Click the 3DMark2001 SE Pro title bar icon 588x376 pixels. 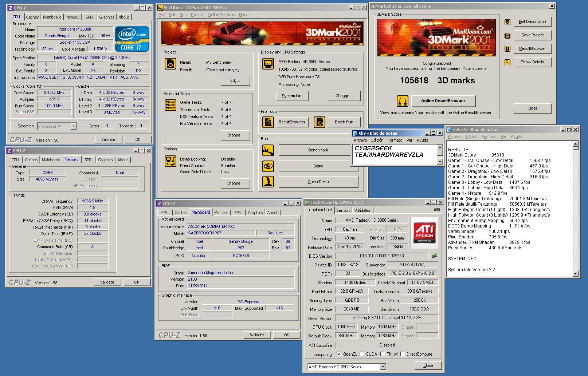pos(160,8)
